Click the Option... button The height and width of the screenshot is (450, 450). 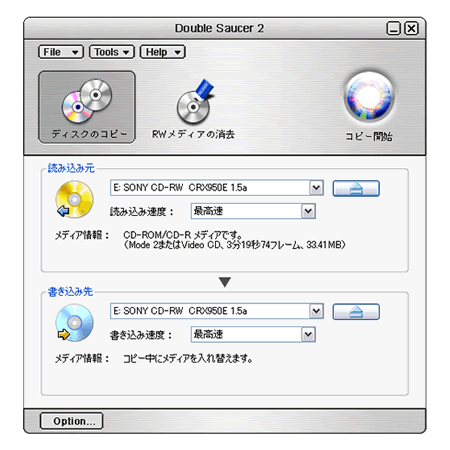click(71, 421)
